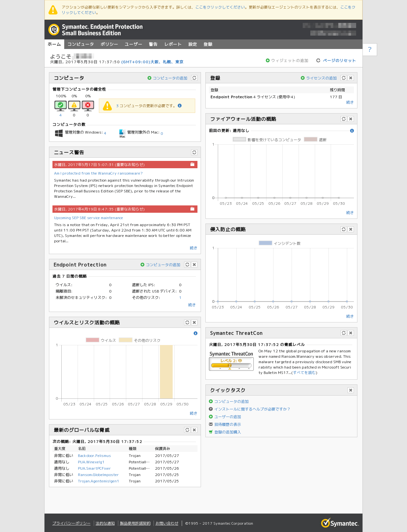
Task: Refresh the コンピュータ widget
Action: tap(194, 78)
